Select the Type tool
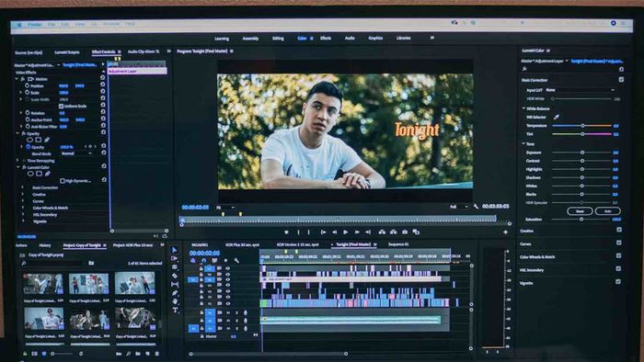644x362 pixels. click(x=175, y=311)
